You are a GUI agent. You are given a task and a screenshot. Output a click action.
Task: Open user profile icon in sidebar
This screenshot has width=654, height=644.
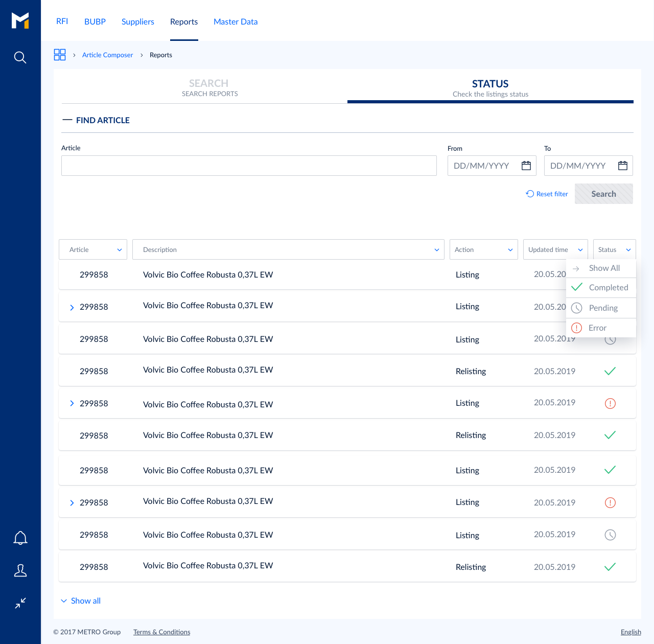coord(20,570)
